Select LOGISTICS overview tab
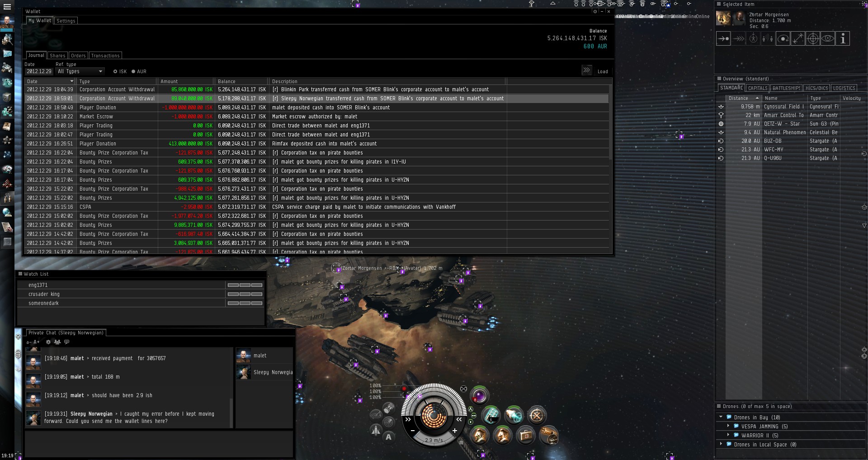This screenshot has height=460, width=868. pyautogui.click(x=844, y=88)
